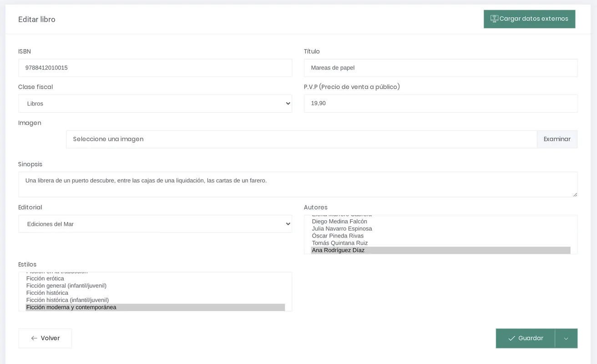This screenshot has height=364, width=597.
Task: Save the book with Guardar
Action: [x=526, y=339]
